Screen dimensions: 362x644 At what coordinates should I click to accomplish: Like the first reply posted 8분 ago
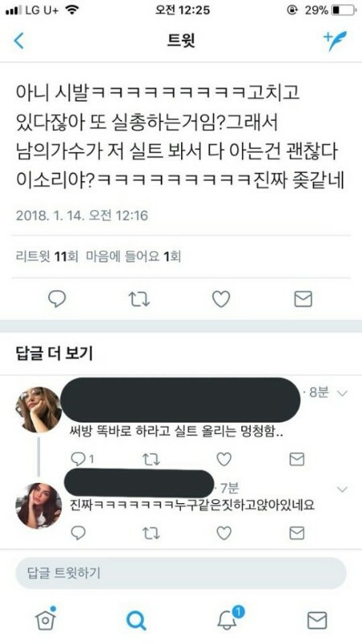point(224,459)
